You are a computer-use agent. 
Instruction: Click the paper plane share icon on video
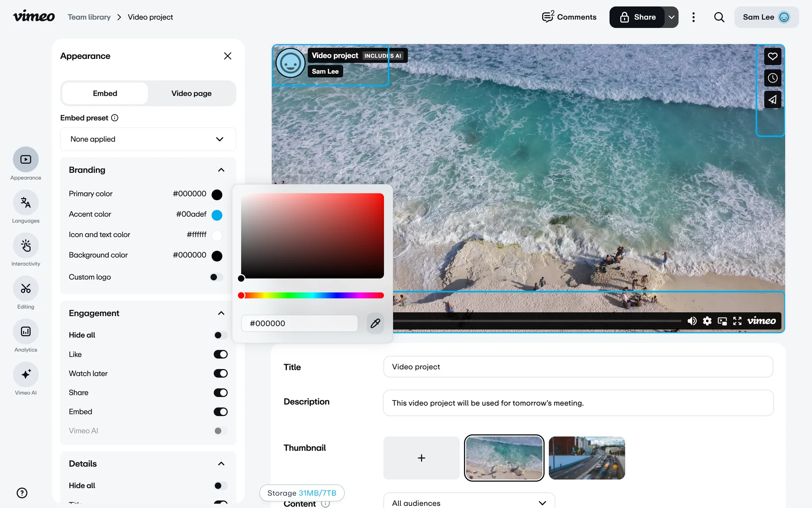pyautogui.click(x=772, y=100)
